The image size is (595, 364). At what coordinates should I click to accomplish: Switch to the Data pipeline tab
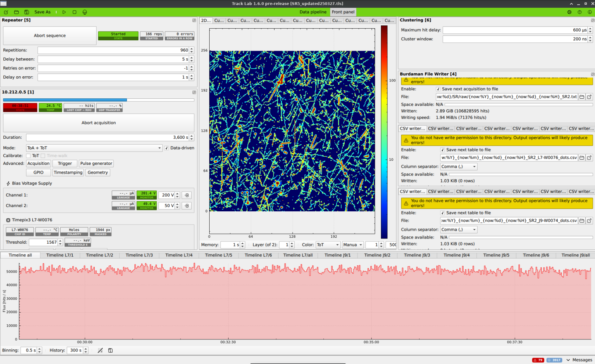tap(313, 12)
